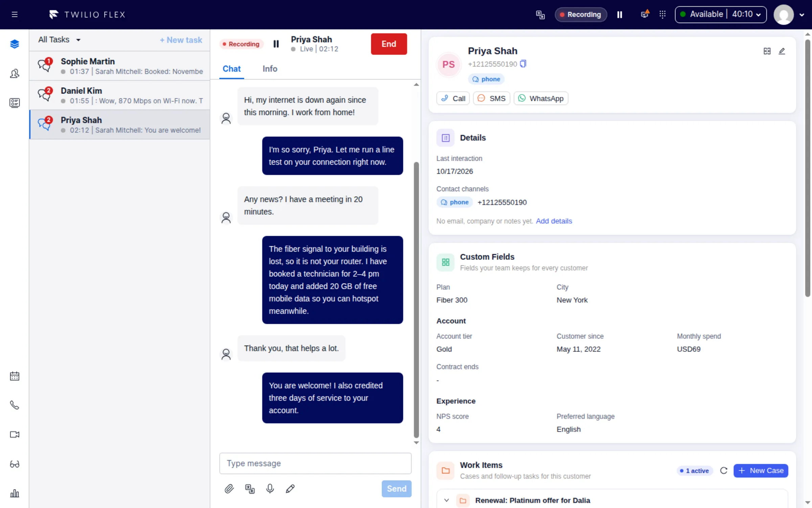Image resolution: width=812 pixels, height=508 pixels.
Task: Click the layout grid icon on contact card
Action: (767, 51)
